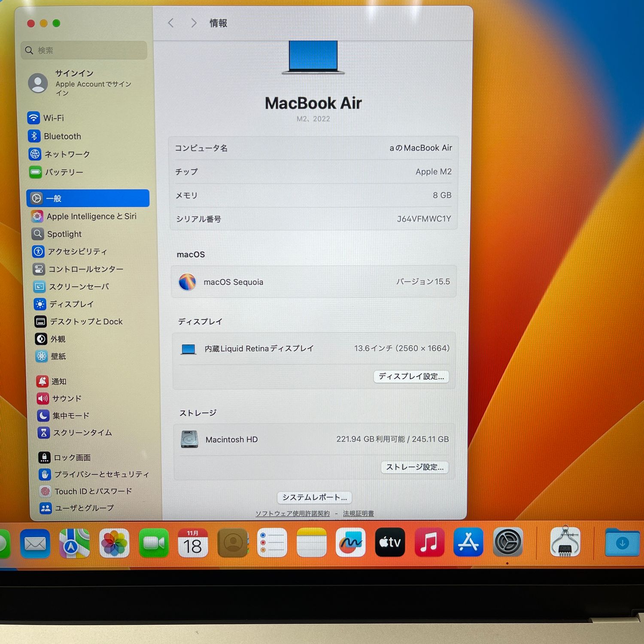Go back with the left chevron
Image resolution: width=644 pixels, height=644 pixels.
(x=171, y=23)
